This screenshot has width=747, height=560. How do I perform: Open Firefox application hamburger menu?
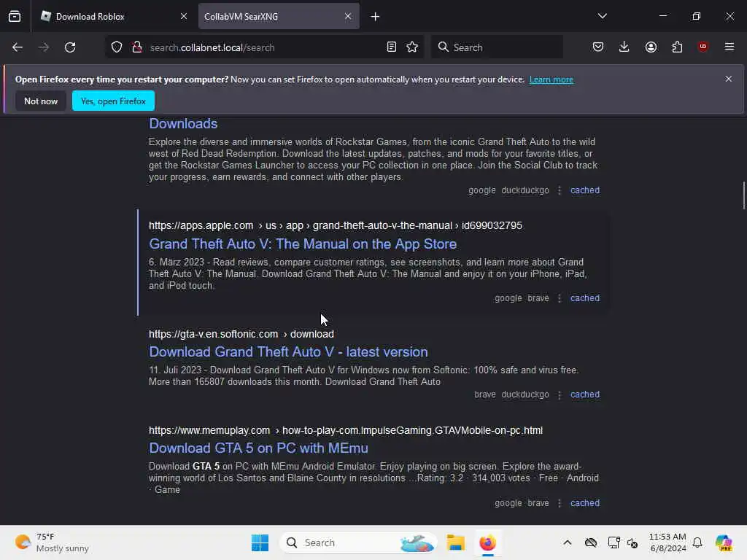729,47
